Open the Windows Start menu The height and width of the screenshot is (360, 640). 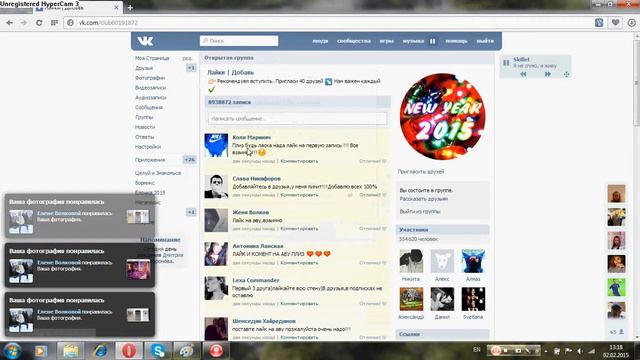(x=12, y=351)
